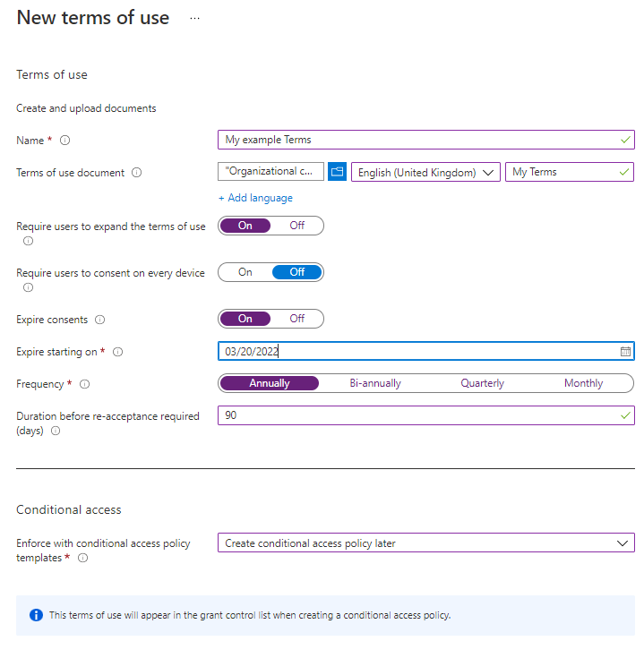Click info icon beside Terms of use document

(x=136, y=173)
